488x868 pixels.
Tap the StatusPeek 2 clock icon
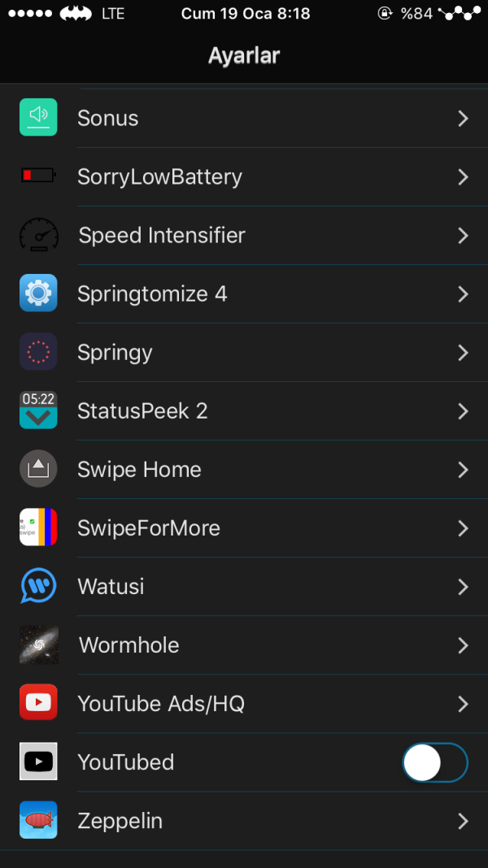(38, 410)
